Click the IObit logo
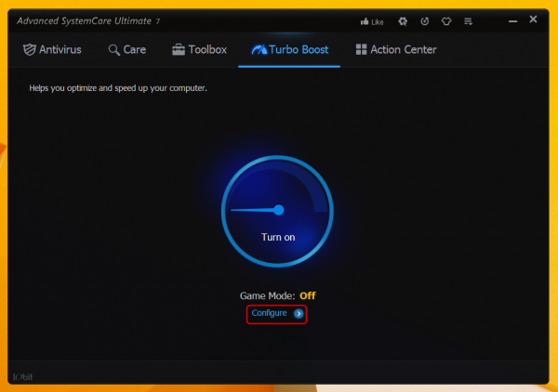The height and width of the screenshot is (392, 558). click(22, 377)
